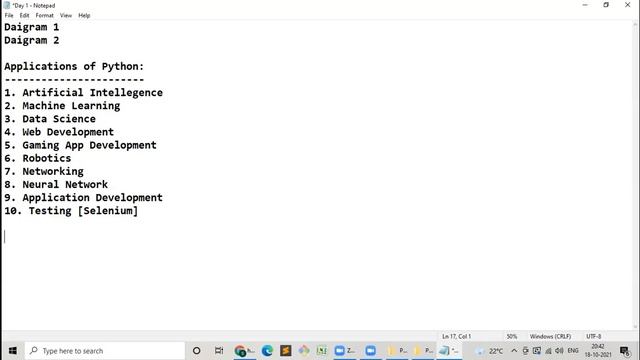The height and width of the screenshot is (360, 640).
Task: Open Cortana circle icon
Action: pyautogui.click(x=196, y=351)
